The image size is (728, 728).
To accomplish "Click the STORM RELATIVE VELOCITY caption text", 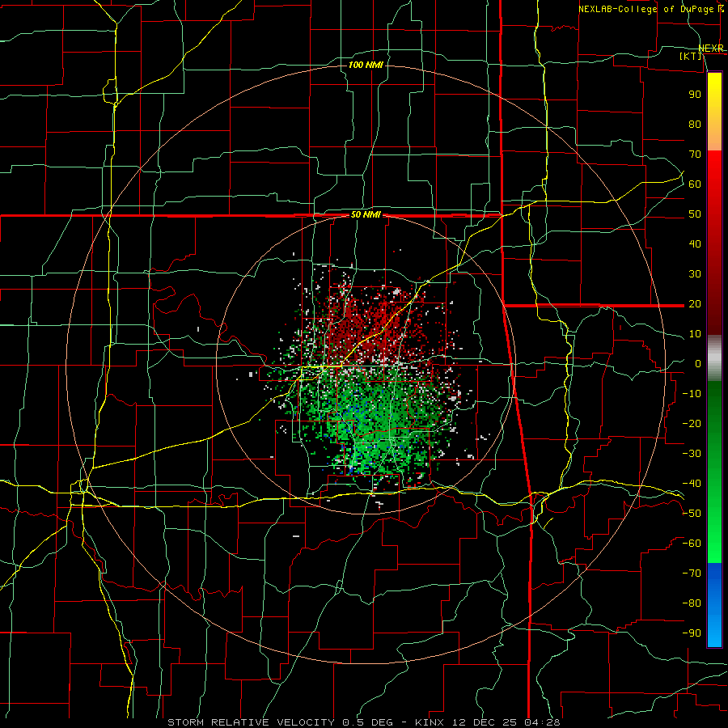I will point(251,722).
